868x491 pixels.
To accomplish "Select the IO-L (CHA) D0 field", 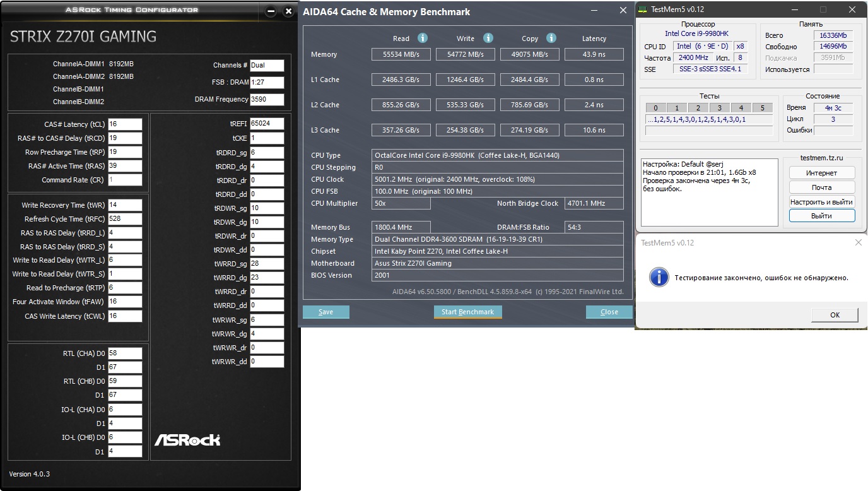I will coord(125,410).
